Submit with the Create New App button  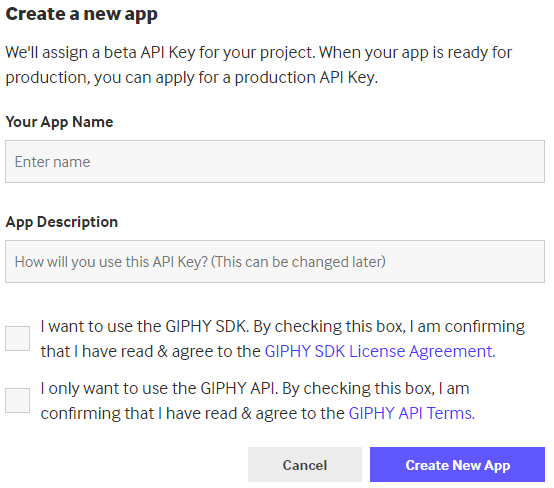tap(458, 465)
